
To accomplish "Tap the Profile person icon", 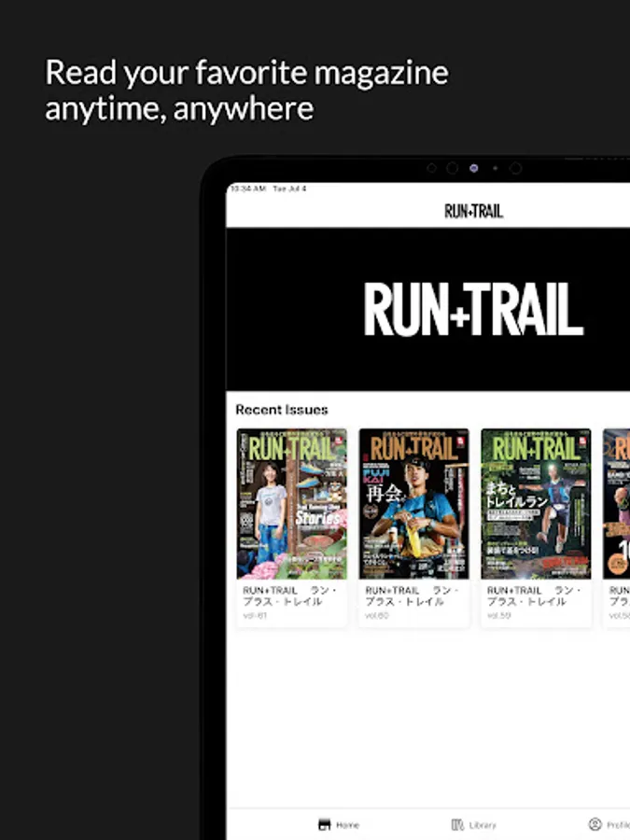I will pos(595,824).
